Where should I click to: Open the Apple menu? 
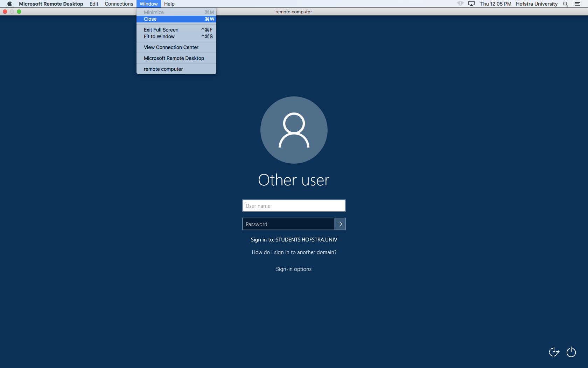9,4
